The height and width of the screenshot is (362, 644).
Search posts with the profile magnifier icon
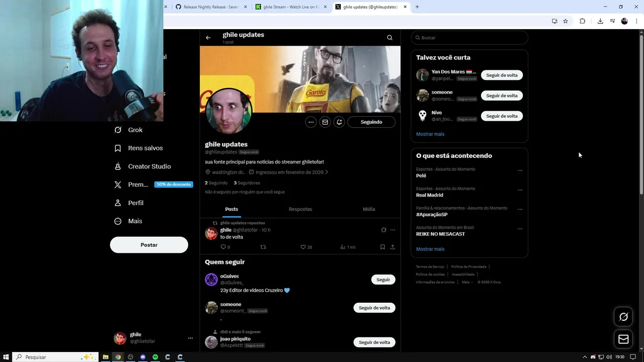(x=389, y=38)
